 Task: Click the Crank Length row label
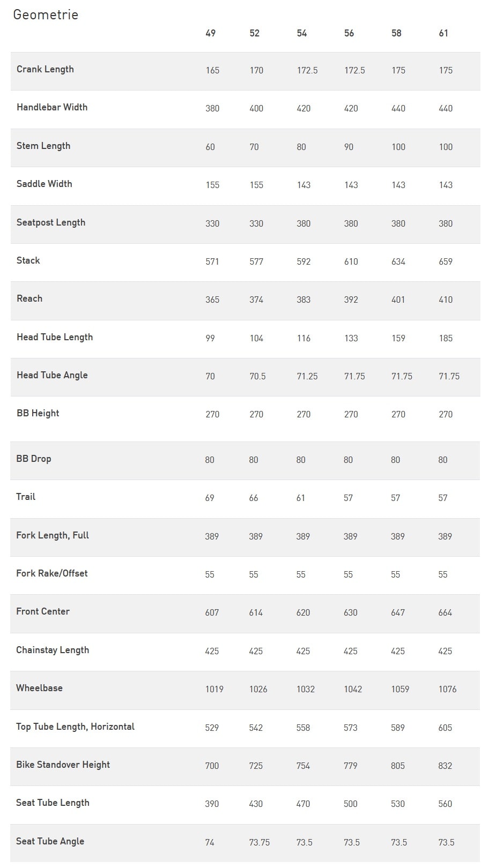tap(45, 69)
